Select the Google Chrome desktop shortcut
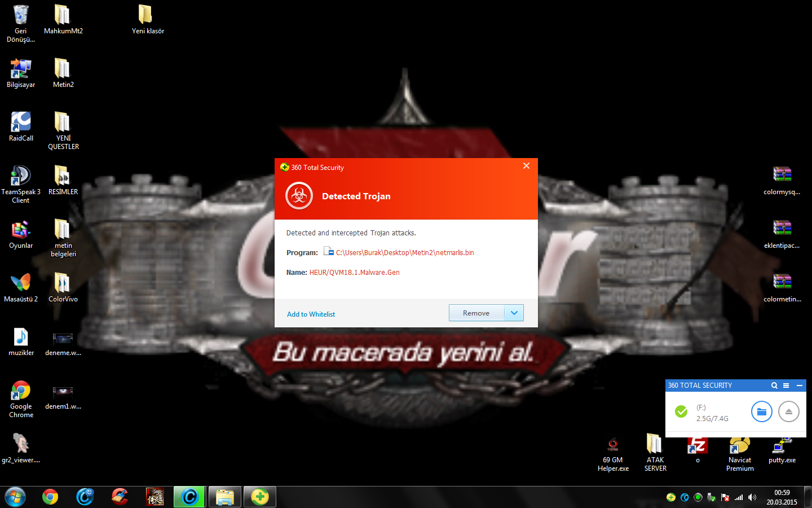 click(21, 399)
